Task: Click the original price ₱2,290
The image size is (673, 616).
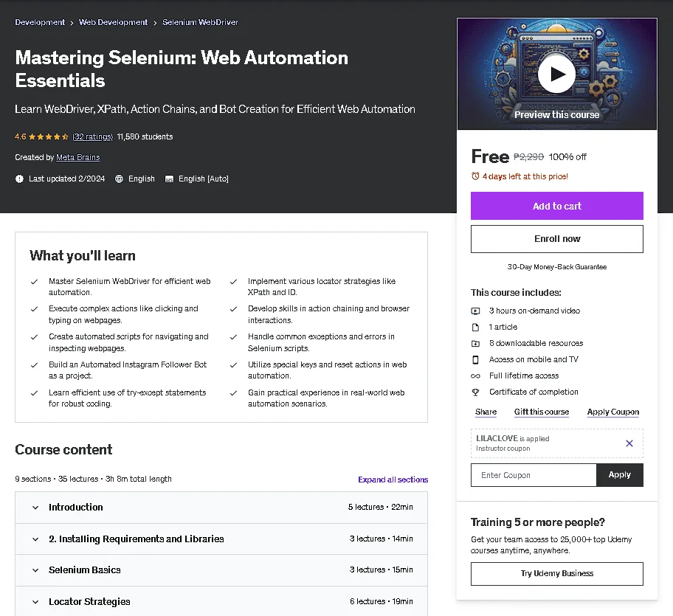Action: pos(528,157)
